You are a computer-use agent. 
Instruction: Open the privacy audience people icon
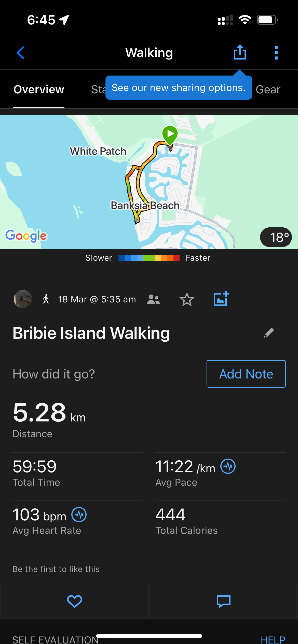[153, 299]
